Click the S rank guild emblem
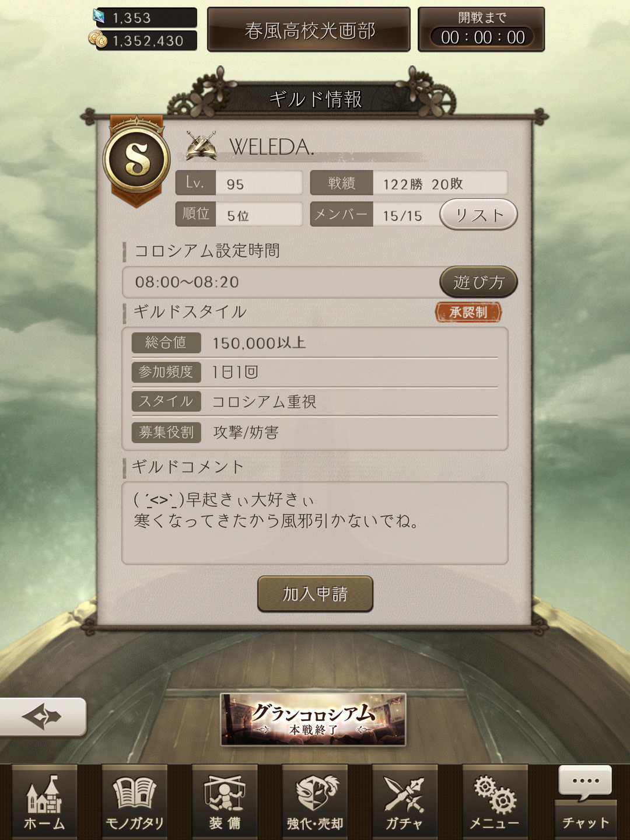This screenshot has height=840, width=630. click(x=136, y=160)
